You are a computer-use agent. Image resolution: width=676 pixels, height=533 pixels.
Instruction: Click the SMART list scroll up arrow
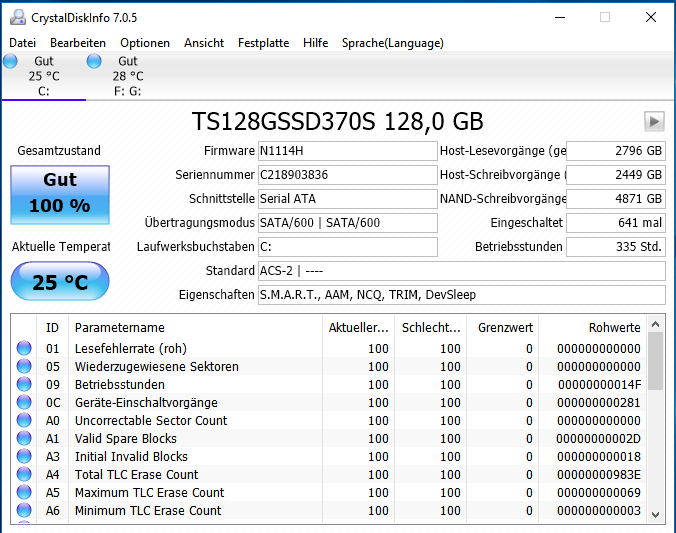click(656, 324)
